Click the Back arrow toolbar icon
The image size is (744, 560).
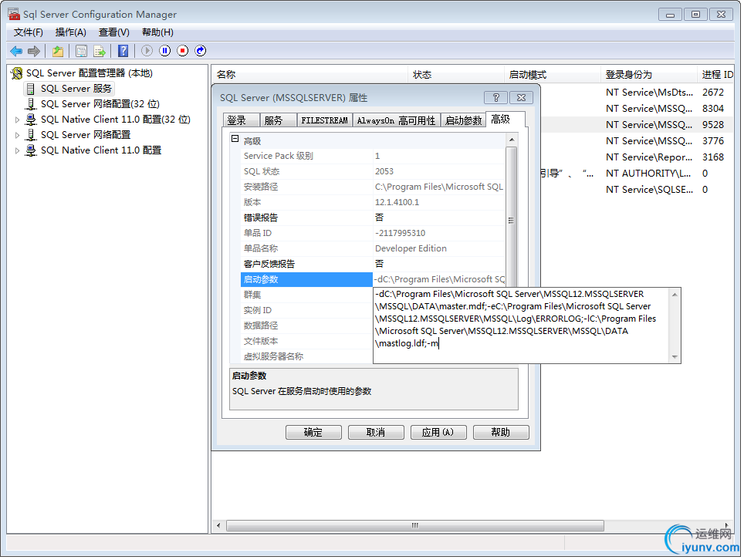pos(16,51)
